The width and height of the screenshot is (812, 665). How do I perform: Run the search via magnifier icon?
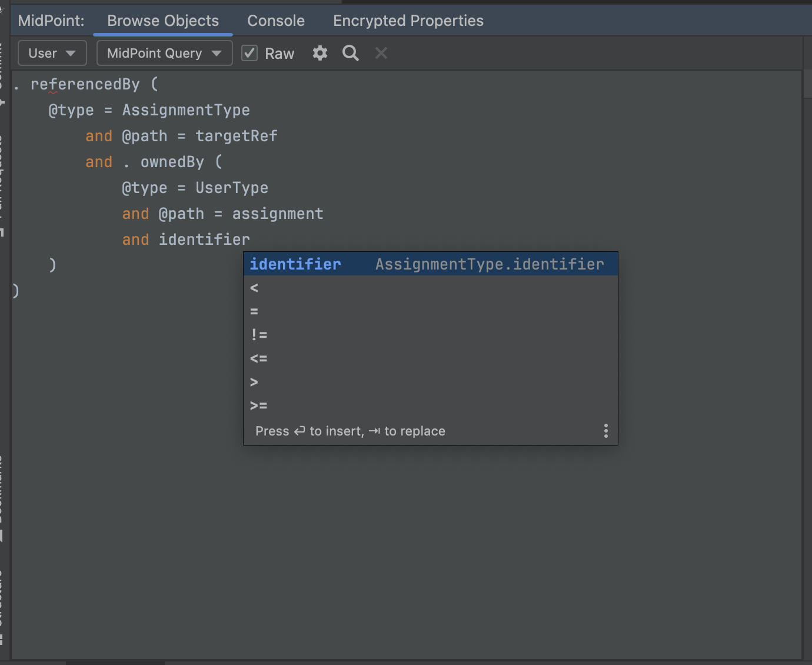coord(350,53)
